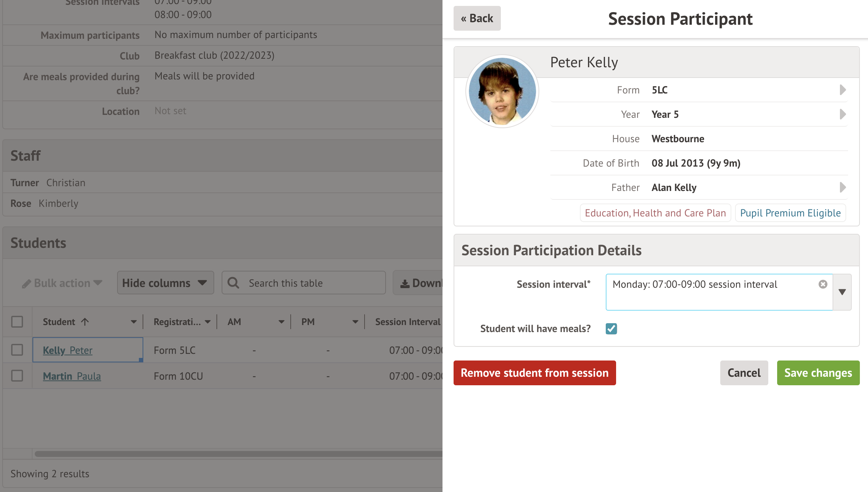Click the Bulk action pencil icon
868x492 pixels.
coord(26,284)
